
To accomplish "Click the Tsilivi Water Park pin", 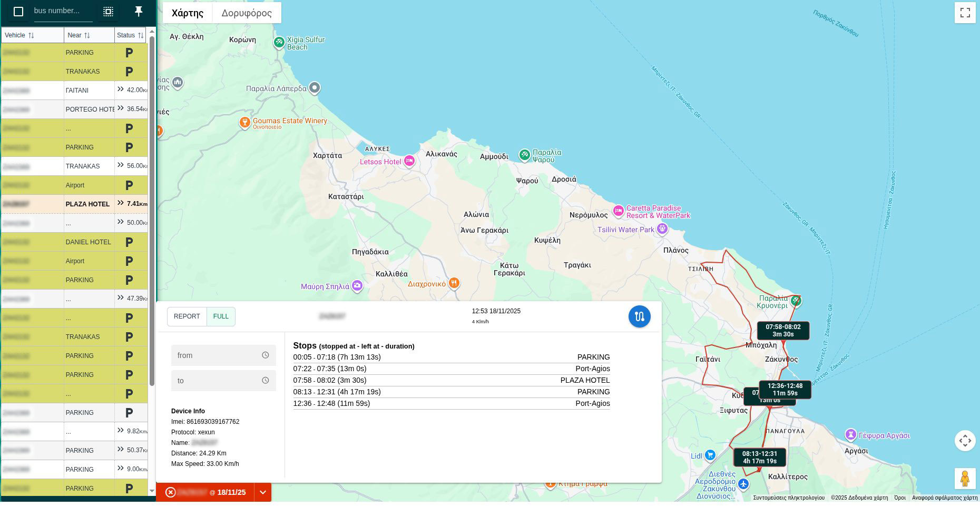I will coord(662,228).
